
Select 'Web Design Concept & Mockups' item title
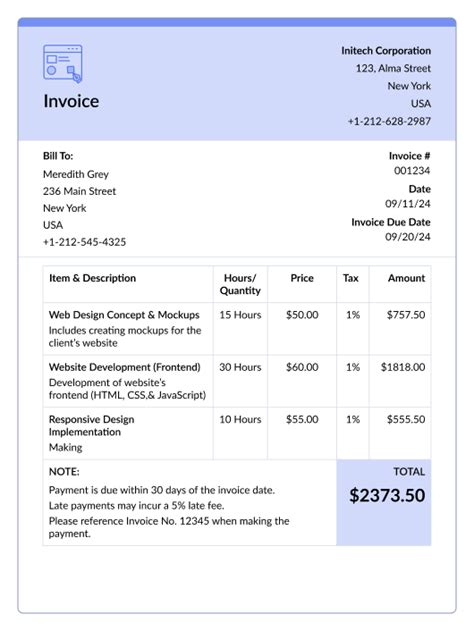[x=124, y=315]
